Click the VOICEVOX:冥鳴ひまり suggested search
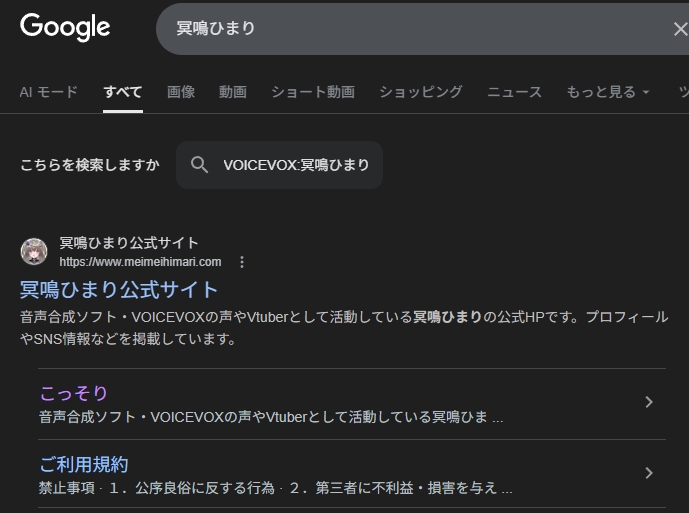The image size is (689, 513). [296, 165]
